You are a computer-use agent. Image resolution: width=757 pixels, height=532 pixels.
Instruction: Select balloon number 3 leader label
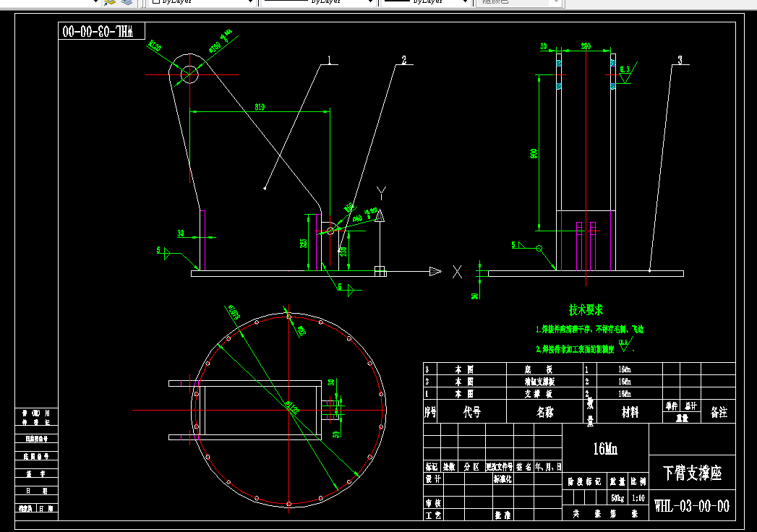click(680, 60)
